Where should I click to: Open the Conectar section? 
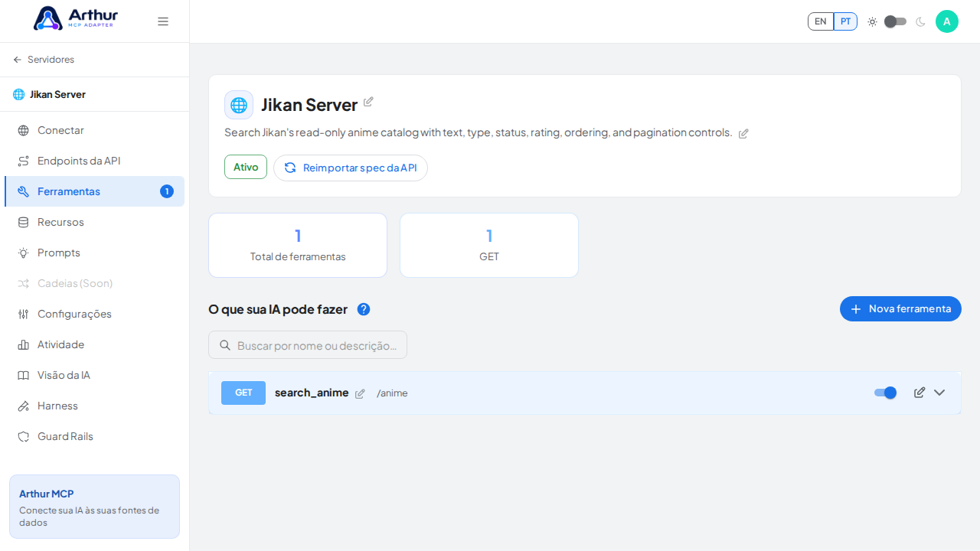pyautogui.click(x=94, y=130)
